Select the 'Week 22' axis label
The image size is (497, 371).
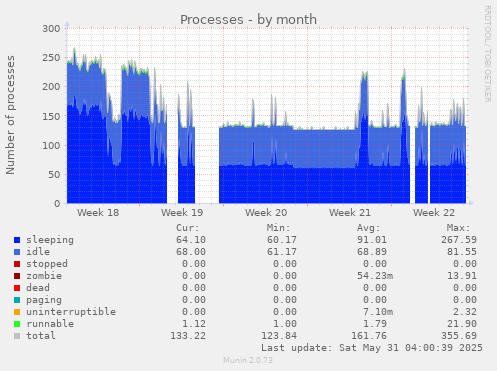[x=434, y=213]
